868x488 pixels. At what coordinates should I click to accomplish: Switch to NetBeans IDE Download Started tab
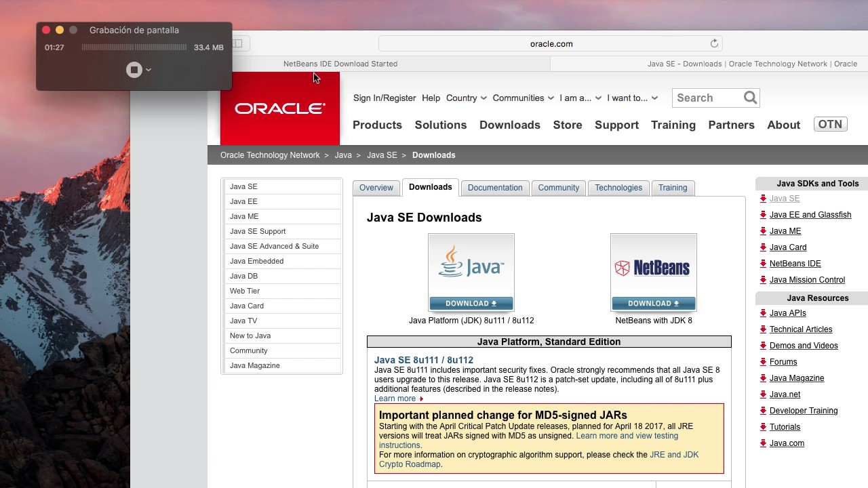click(340, 64)
